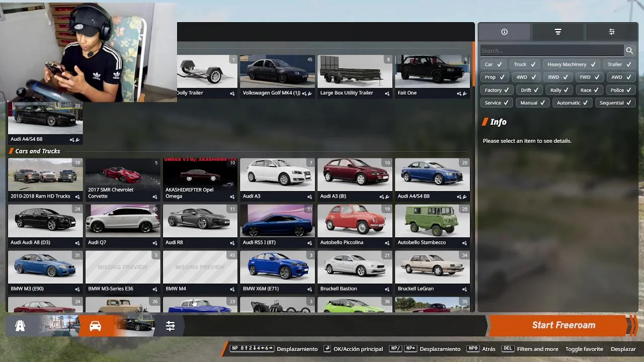Toggle the Trailer filter chip
The image size is (644, 362).
click(x=619, y=64)
